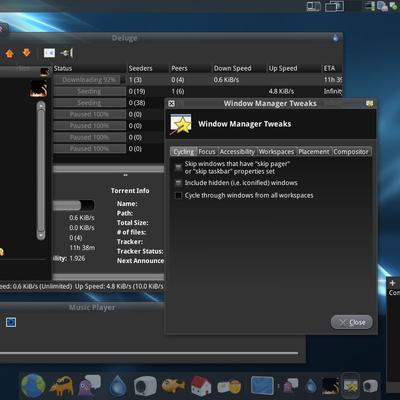Switch to small Deluge drop in dock
The width and height of the screenshot is (400, 400).
tap(311, 386)
